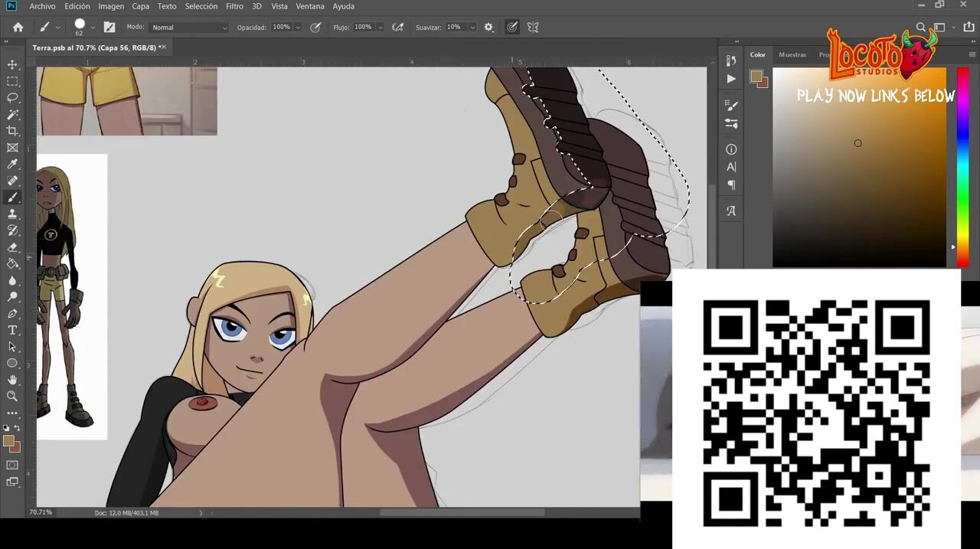Viewport: 980px width, 549px height.
Task: Open the smoothing options gear
Action: [x=488, y=27]
